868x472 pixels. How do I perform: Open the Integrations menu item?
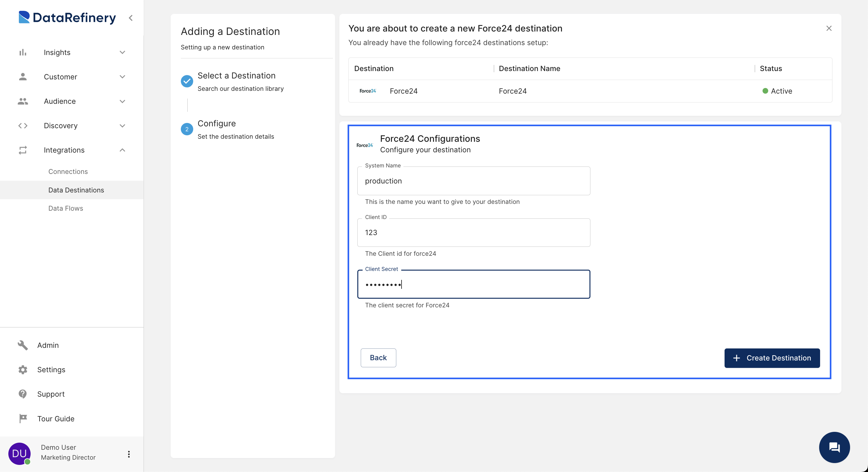64,150
